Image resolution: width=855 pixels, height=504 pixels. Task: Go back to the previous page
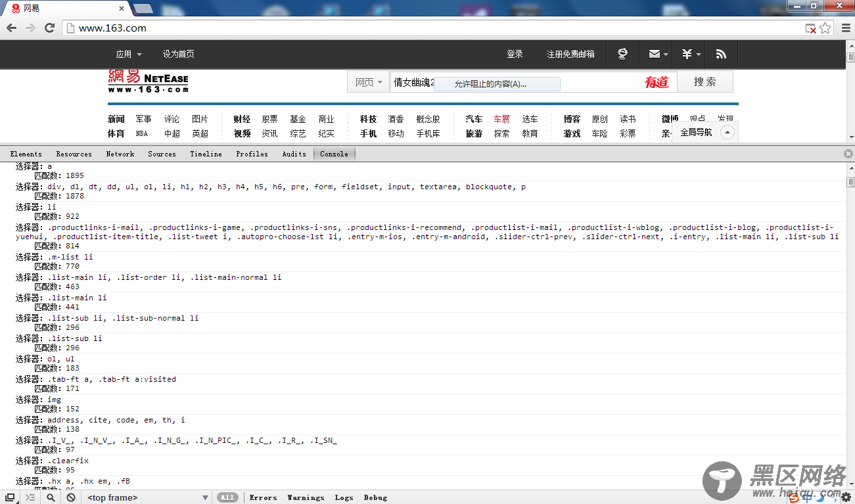tap(11, 28)
